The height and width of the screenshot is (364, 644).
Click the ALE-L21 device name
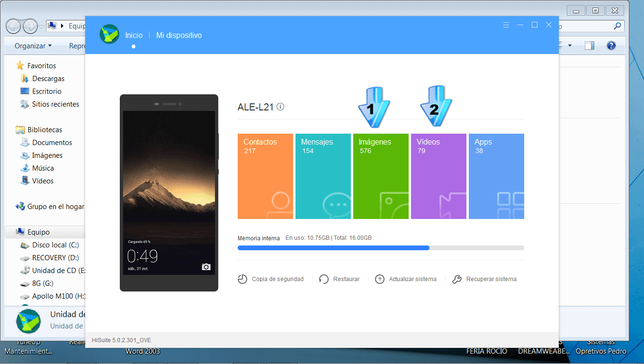[256, 107]
